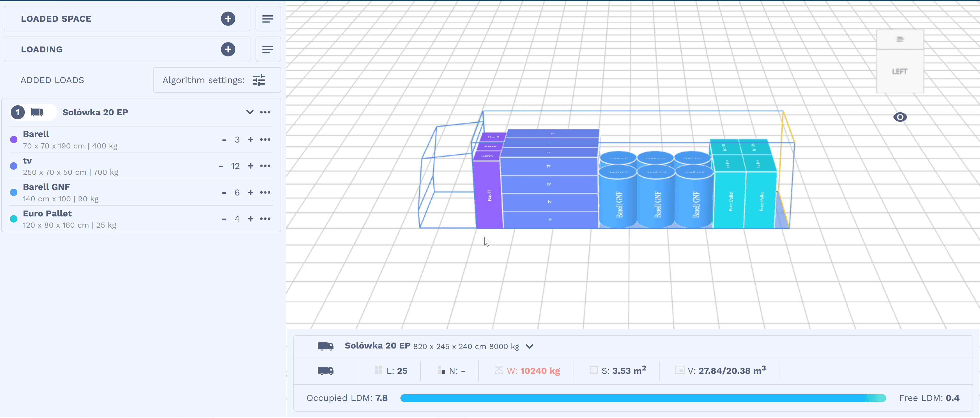Open the Loaded Space list menu icon
Image resolution: width=980 pixels, height=418 pixels.
point(268,19)
